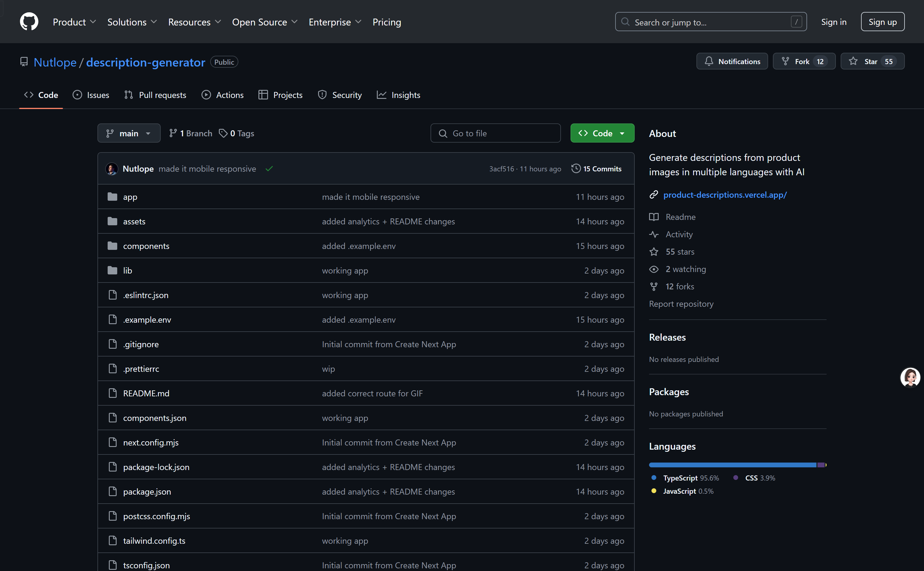Open the Pricing link
The image size is (924, 571).
[x=387, y=22]
